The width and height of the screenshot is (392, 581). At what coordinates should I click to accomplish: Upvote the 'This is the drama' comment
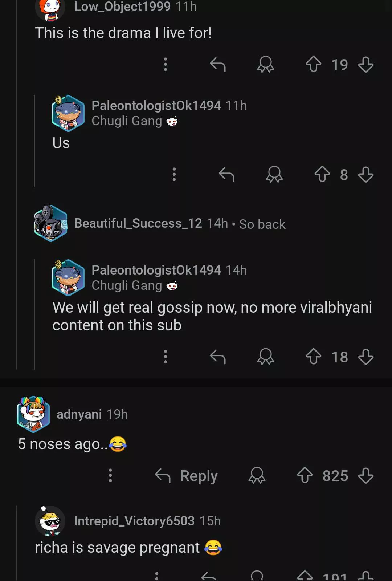[x=314, y=65]
